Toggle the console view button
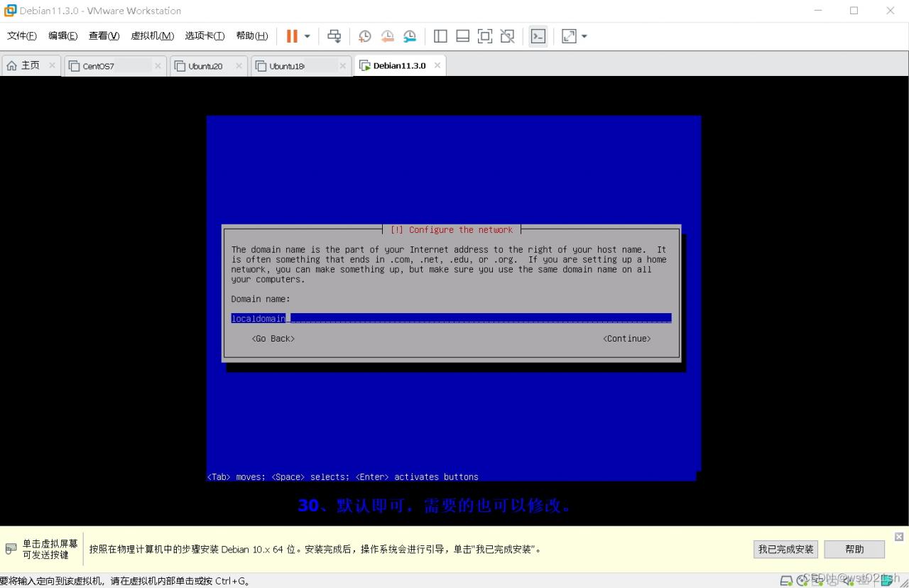Screen dimensions: 909x588 tap(538, 36)
